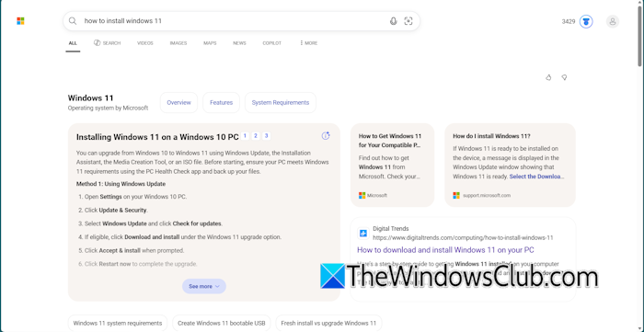Click 'Create Windows 11 bootable USB' chip
644x332 pixels.
(x=222, y=323)
